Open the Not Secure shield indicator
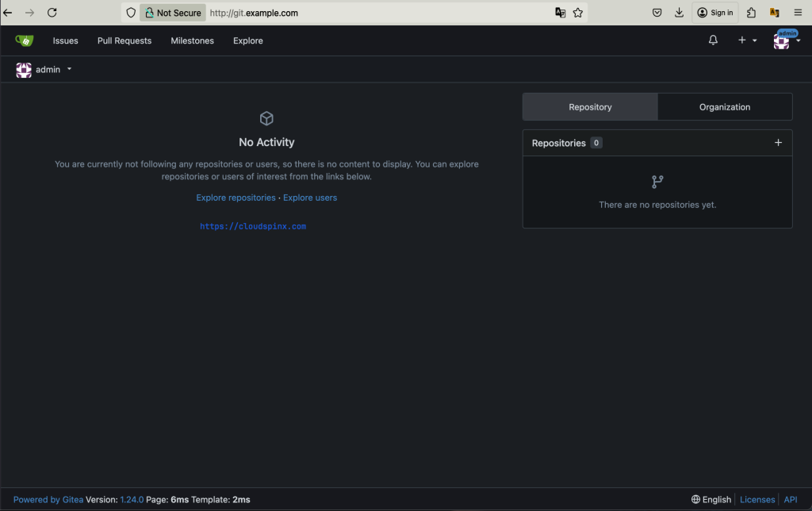Screen dimensions: 812x511 click(x=173, y=13)
